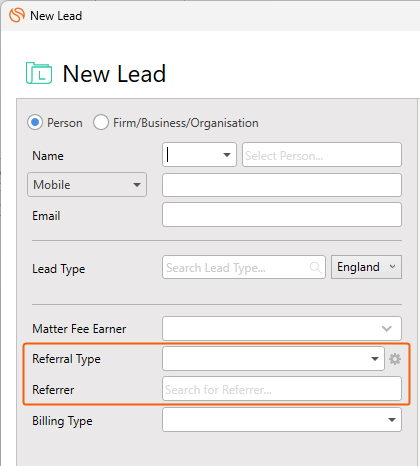The image size is (420, 466).
Task: Click the magnifier icon in Lead Type search
Action: tap(315, 267)
